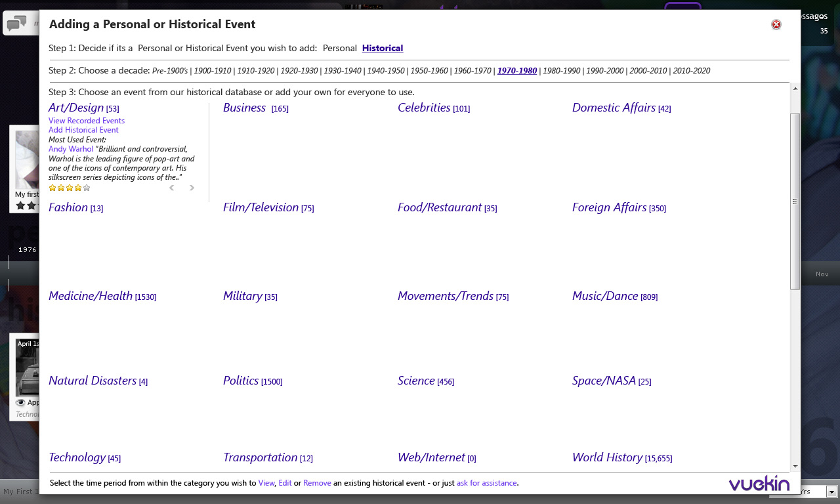This screenshot has width=840, height=504.
Task: Click the vuekin logo
Action: coord(759,483)
